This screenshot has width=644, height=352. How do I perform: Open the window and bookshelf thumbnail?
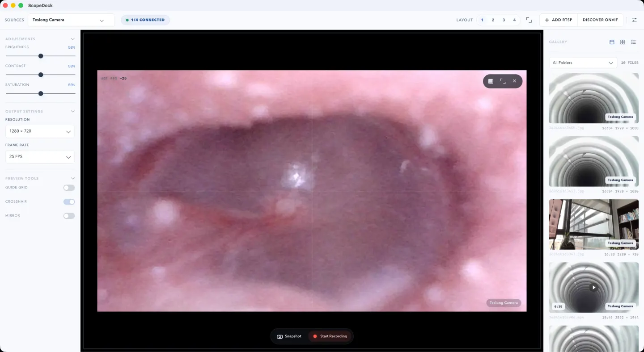[x=593, y=224]
